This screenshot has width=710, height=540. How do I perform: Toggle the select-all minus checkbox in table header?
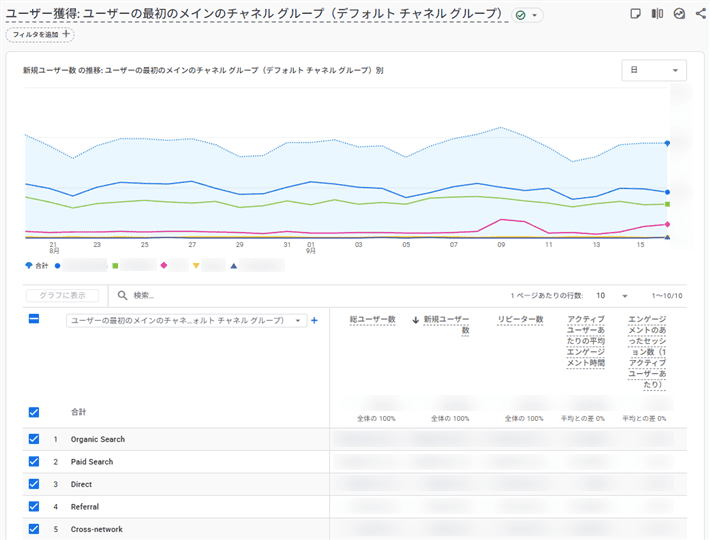pyautogui.click(x=34, y=319)
